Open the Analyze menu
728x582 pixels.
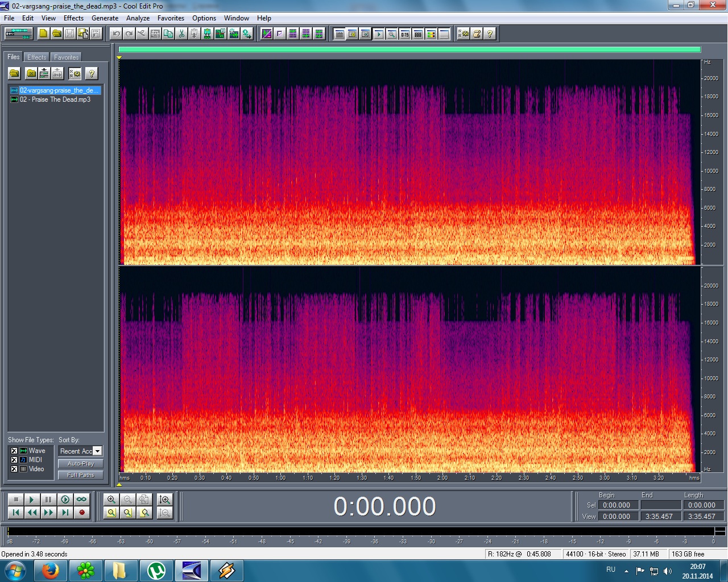pyautogui.click(x=138, y=18)
